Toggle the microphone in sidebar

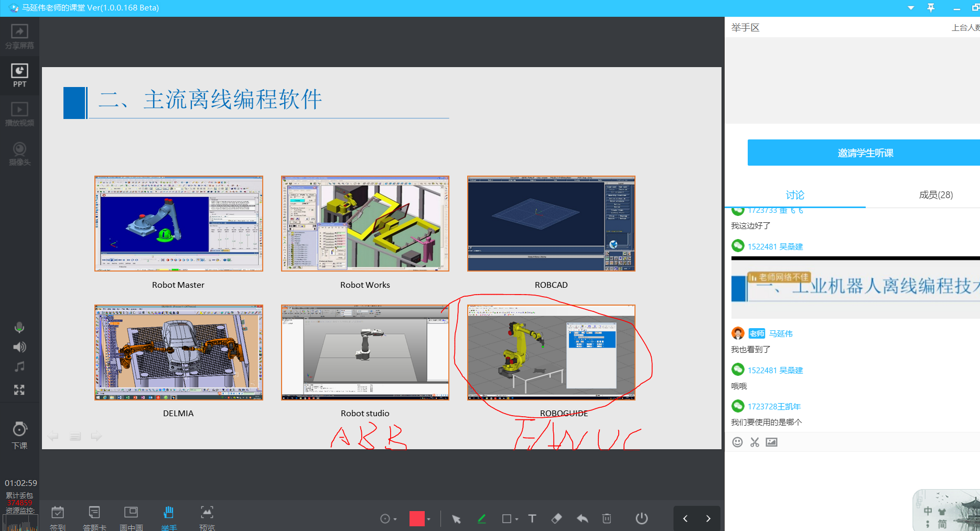point(19,328)
